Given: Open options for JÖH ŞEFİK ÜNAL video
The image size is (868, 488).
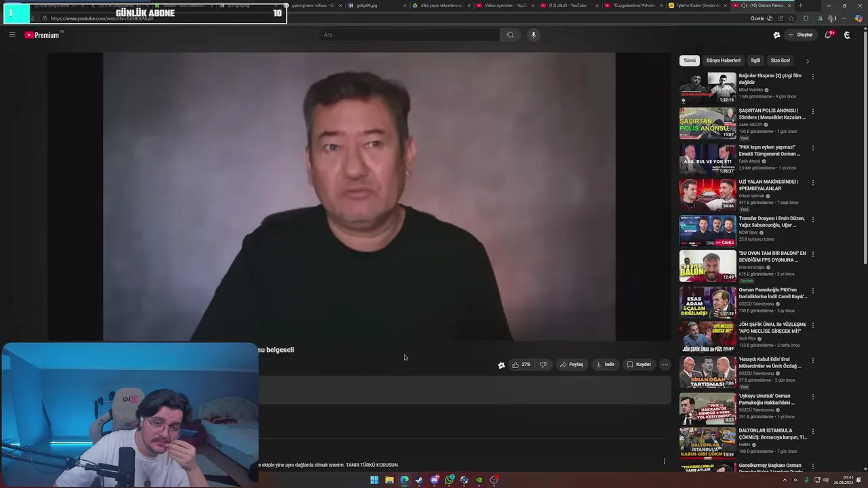Looking at the screenshot, I should pos(812,326).
